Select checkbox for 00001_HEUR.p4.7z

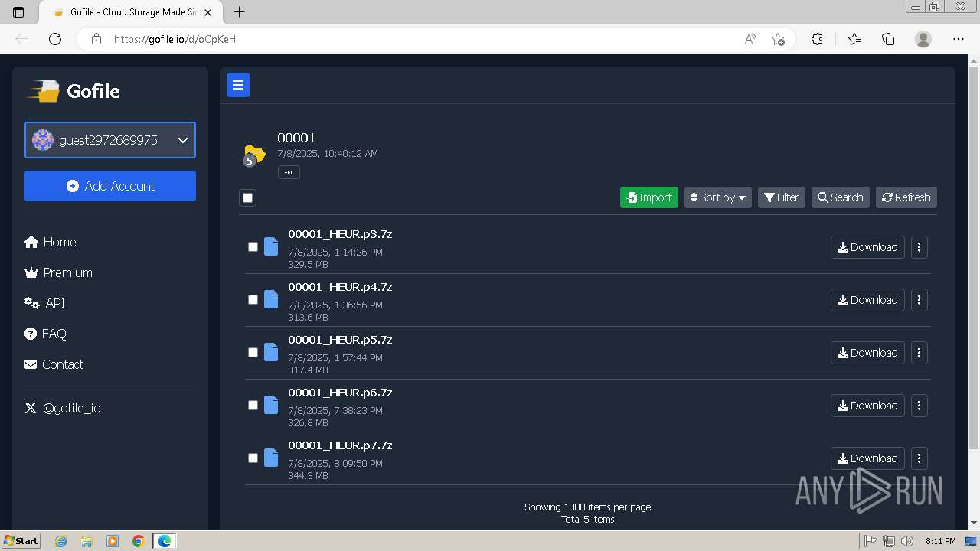point(253,299)
